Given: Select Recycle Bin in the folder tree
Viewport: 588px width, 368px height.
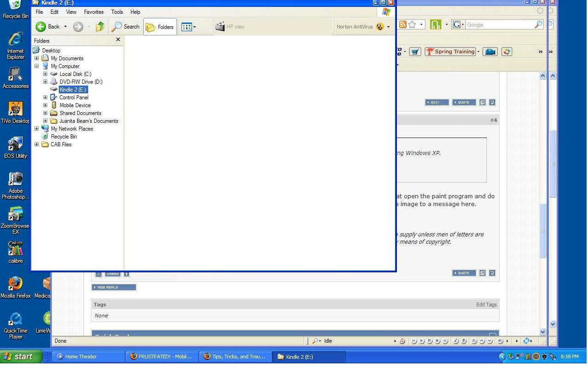Looking at the screenshot, I should [64, 137].
